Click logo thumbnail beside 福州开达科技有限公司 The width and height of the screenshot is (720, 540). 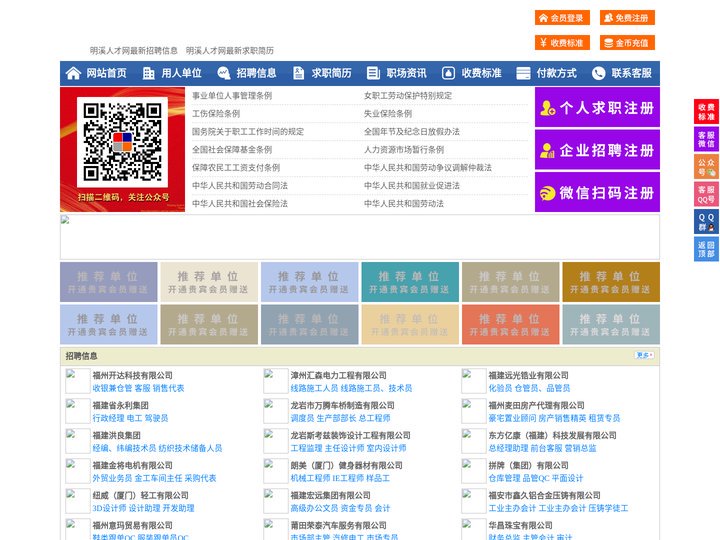pos(77,381)
